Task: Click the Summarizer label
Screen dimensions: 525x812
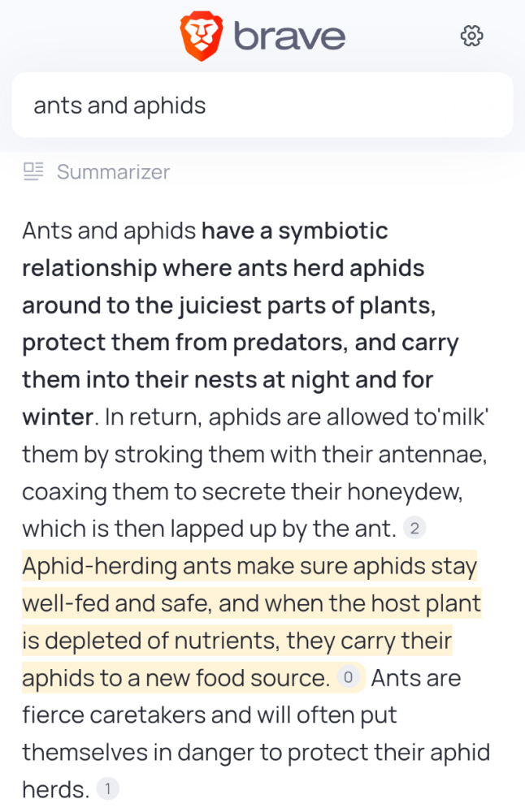Action: [x=114, y=172]
